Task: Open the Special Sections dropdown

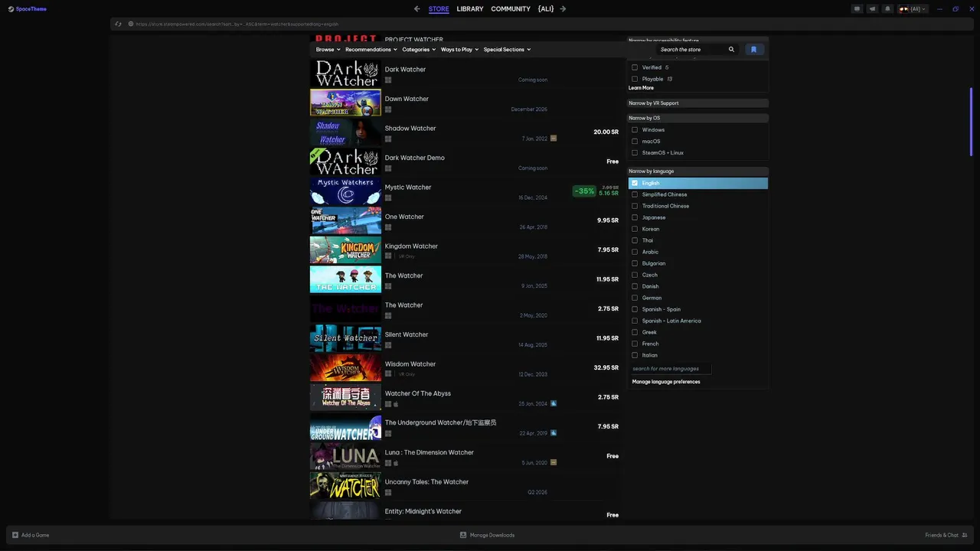Action: pos(507,50)
